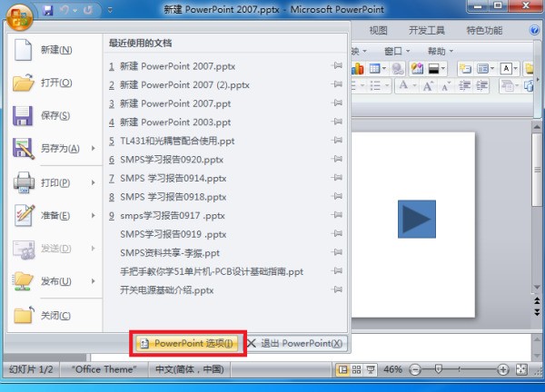Switch to the 视图 ribbon tab

pyautogui.click(x=378, y=31)
